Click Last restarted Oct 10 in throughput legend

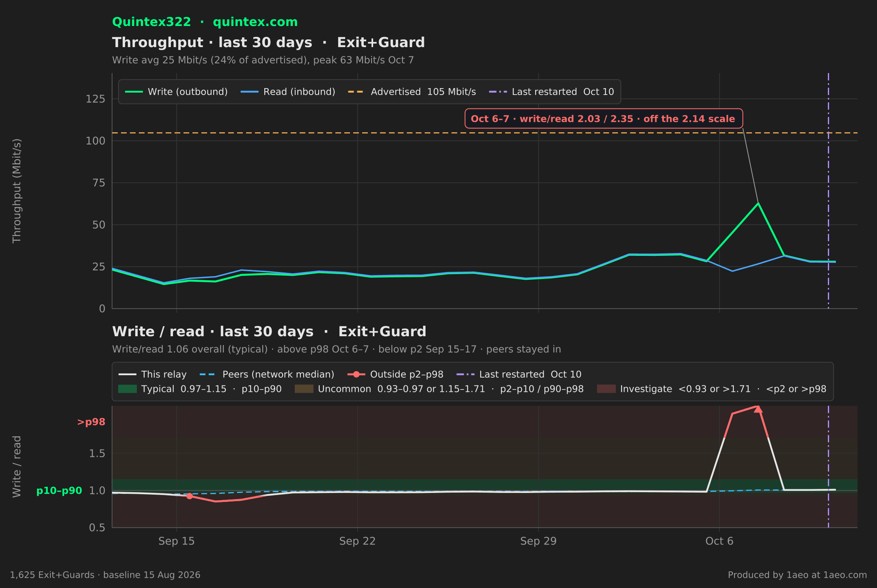tap(552, 92)
